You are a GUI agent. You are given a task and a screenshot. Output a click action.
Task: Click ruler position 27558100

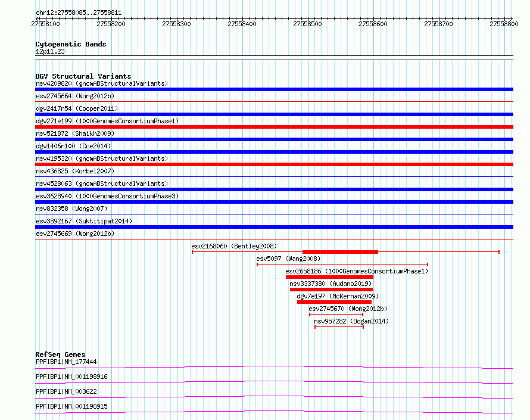45,24
